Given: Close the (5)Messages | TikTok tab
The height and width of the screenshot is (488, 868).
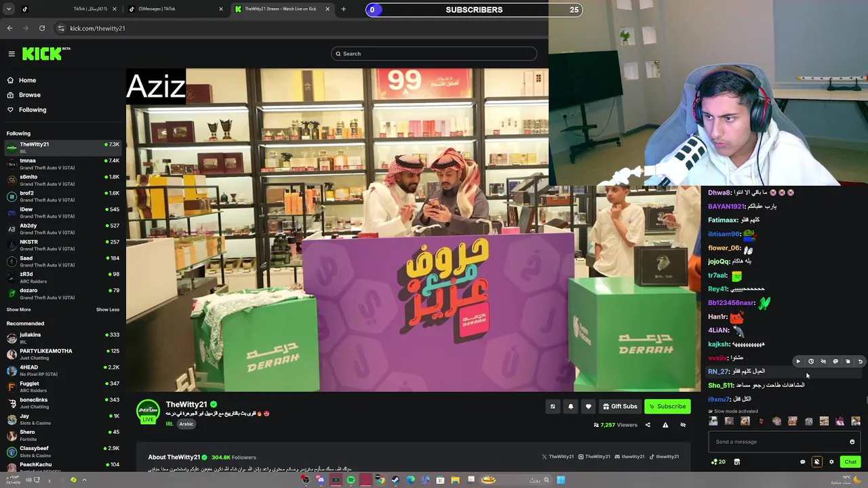Looking at the screenshot, I should [x=221, y=9].
